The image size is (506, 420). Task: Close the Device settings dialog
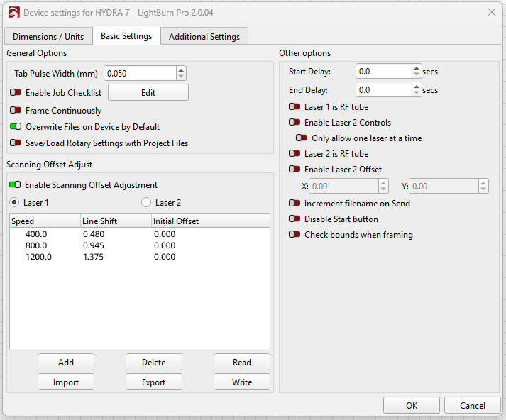click(492, 12)
